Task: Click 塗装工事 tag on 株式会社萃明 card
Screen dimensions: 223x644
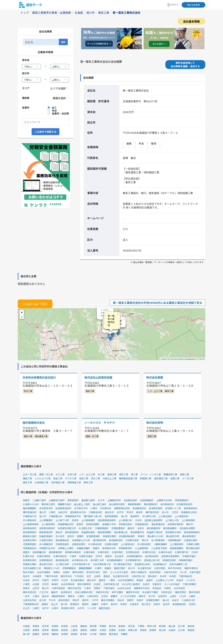Action: coord(152,436)
